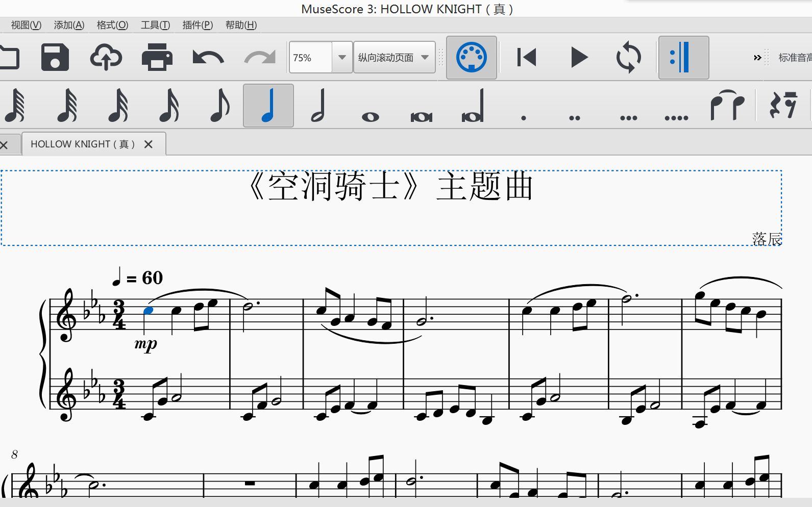Add a single augmentation dot
Screen dimensions: 812x507
click(524, 118)
